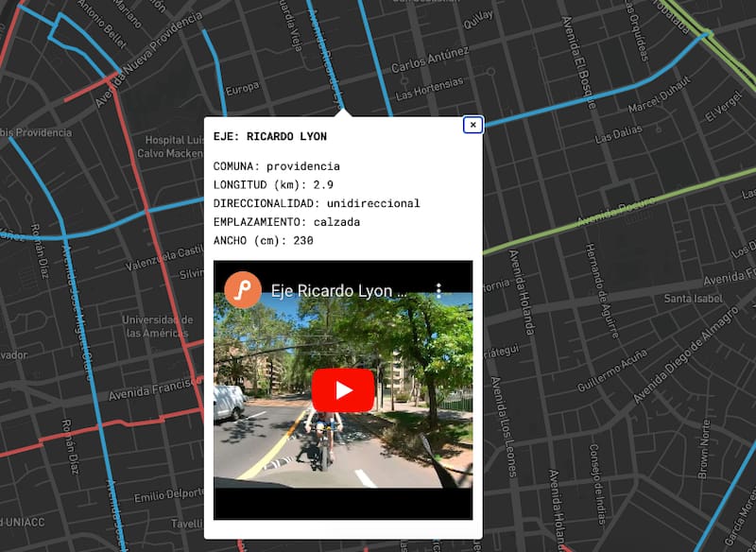Click the "EJE: RICARDO LYON" popup heading
The width and height of the screenshot is (756, 552).
coord(269,137)
